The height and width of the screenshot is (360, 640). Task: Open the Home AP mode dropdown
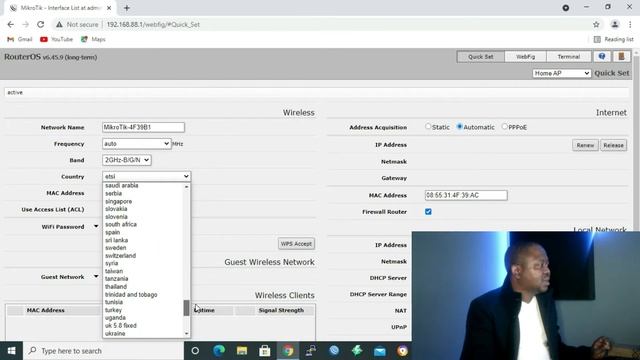562,73
